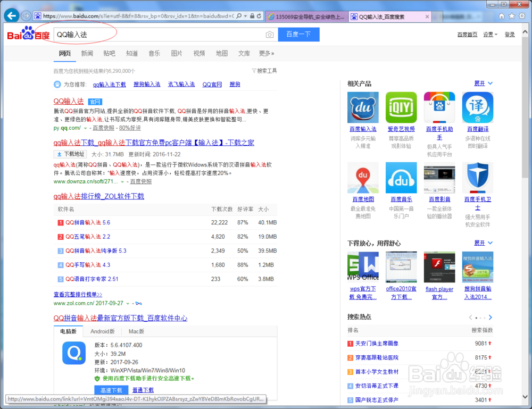
Task: Open the 查看完整排行榜>> link
Action: 78,294
